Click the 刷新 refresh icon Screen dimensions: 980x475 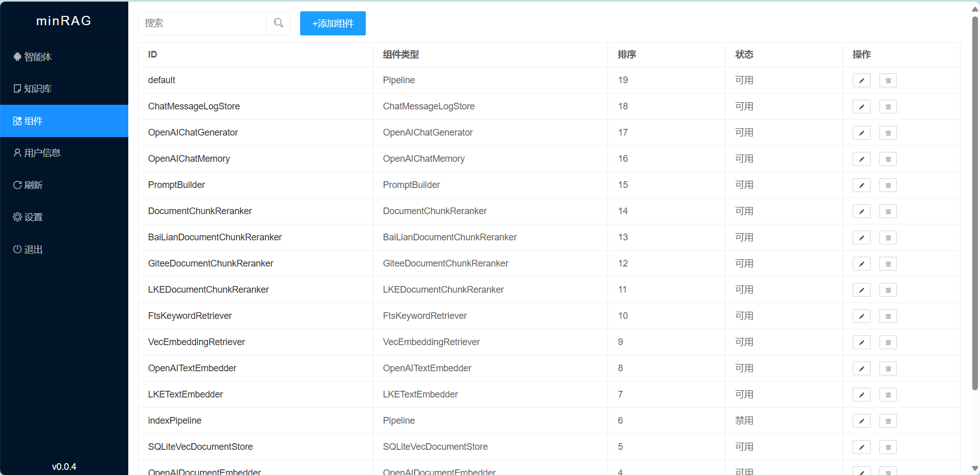17,185
